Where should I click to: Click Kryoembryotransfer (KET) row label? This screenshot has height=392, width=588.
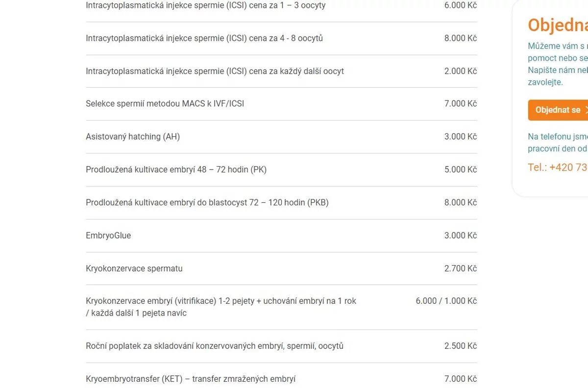[191, 379]
